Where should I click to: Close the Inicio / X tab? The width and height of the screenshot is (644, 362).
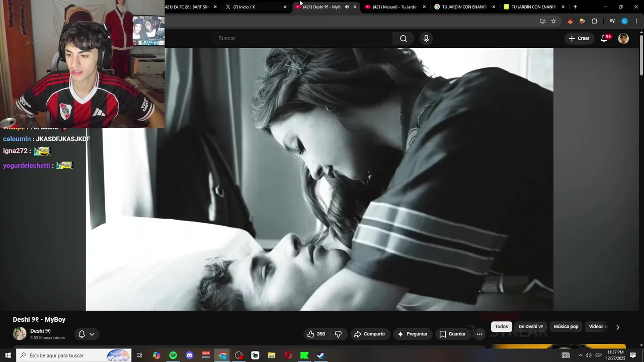[x=285, y=7]
